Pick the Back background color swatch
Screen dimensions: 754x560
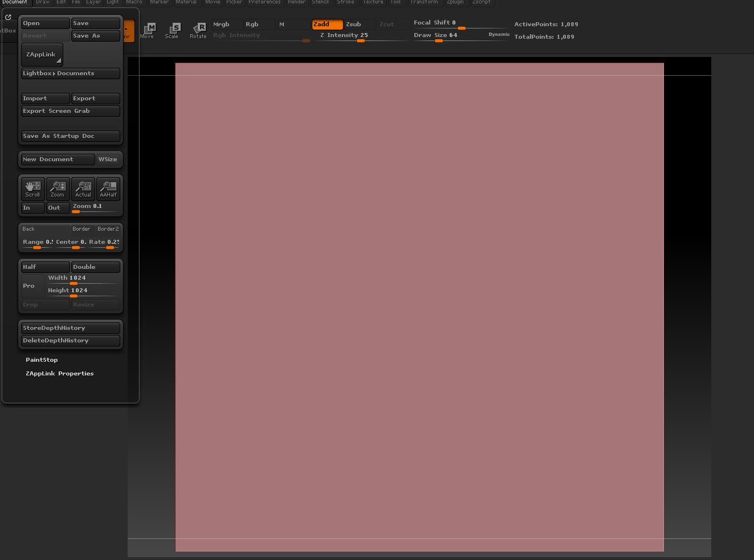[x=46, y=229]
